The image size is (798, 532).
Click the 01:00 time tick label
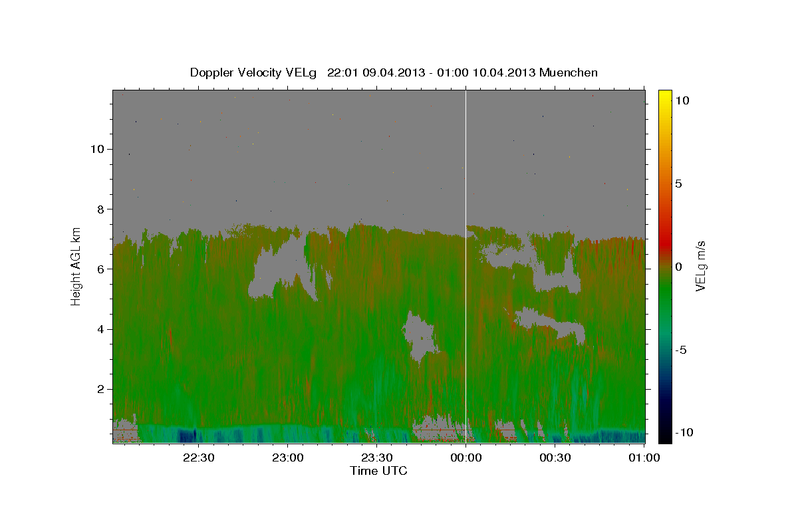(643, 458)
